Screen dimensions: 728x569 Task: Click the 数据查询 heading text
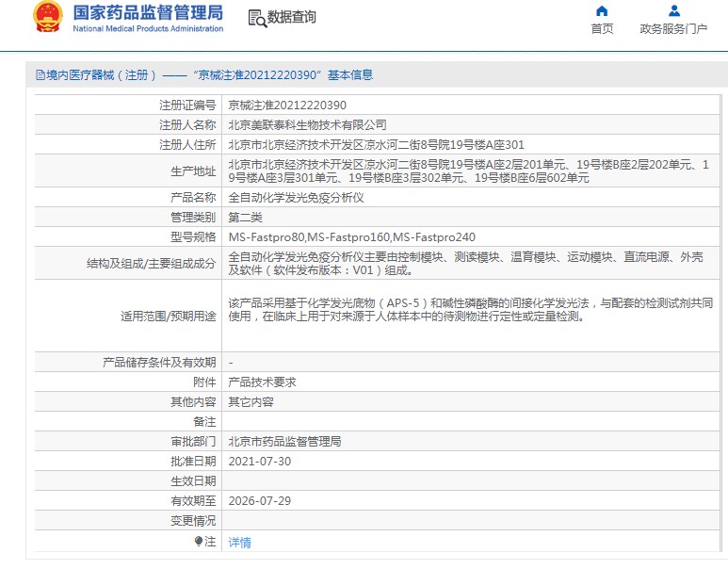click(292, 18)
